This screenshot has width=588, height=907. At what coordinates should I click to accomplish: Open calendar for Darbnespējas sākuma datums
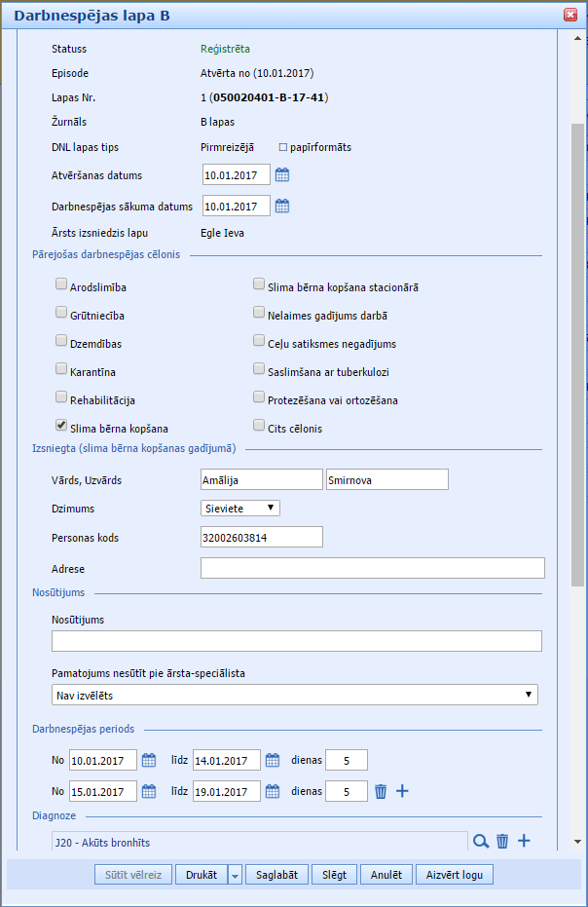[x=282, y=206]
